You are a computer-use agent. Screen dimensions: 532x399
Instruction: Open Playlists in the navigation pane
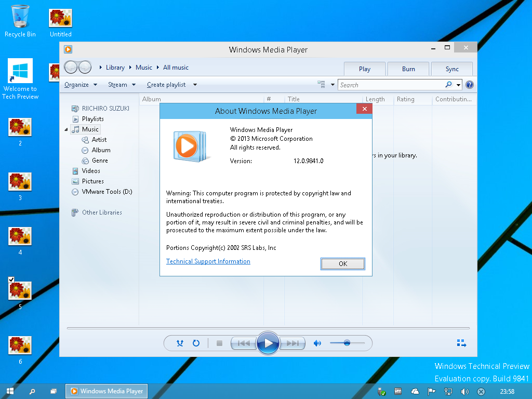pos(88,119)
